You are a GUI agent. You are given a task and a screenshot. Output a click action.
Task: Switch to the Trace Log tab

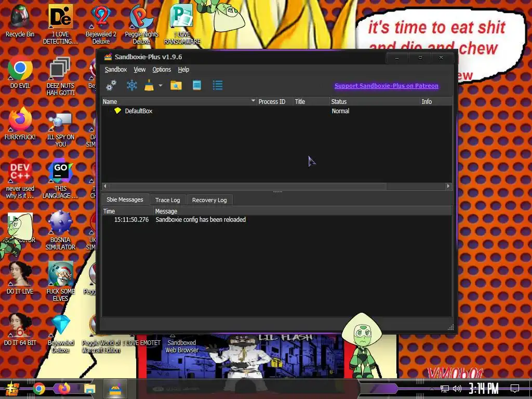click(x=168, y=200)
